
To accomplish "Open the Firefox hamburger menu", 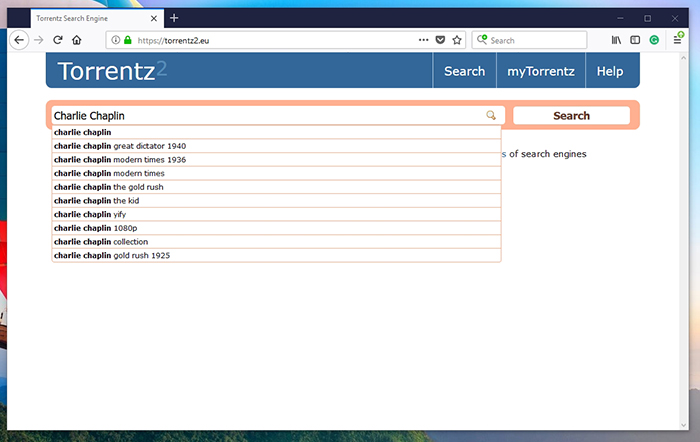I will 678,40.
